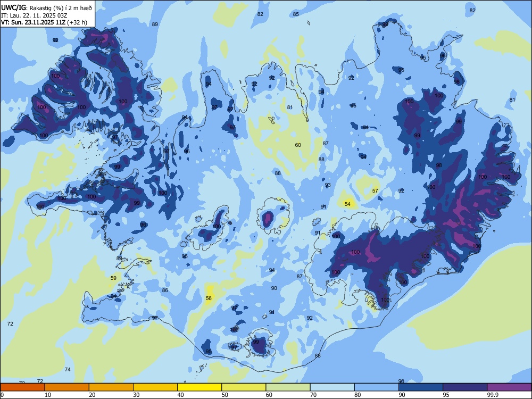Select the 30–40 amber legend block
Screen dimensions: 532x399
point(155,387)
